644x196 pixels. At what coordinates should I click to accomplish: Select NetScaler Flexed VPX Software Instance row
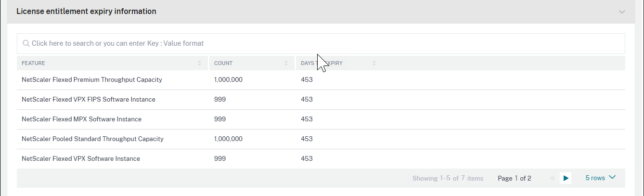[x=81, y=158]
